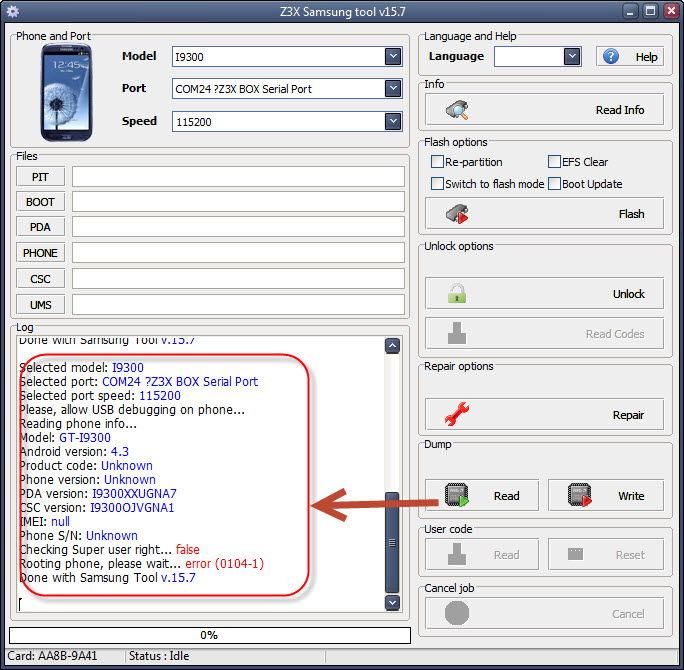The height and width of the screenshot is (670, 684).
Task: Click log line 'Selected port speed: 115200'
Action: click(x=100, y=395)
